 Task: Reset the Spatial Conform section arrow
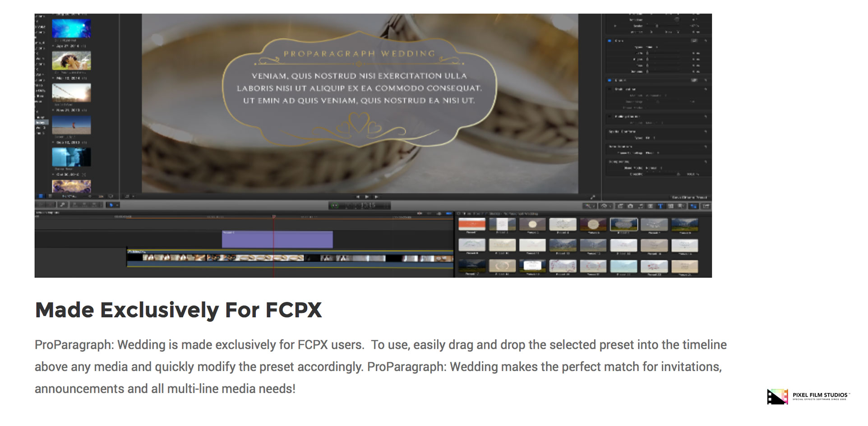point(706,131)
